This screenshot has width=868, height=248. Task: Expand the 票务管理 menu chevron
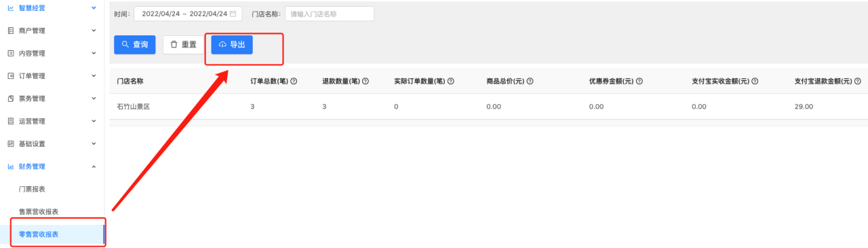94,99
